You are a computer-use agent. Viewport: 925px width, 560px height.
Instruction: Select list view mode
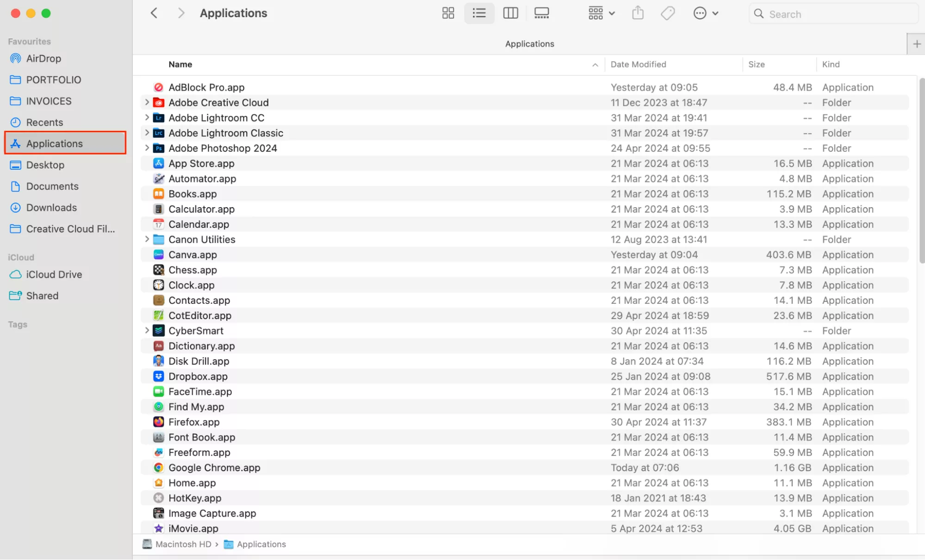click(x=479, y=13)
